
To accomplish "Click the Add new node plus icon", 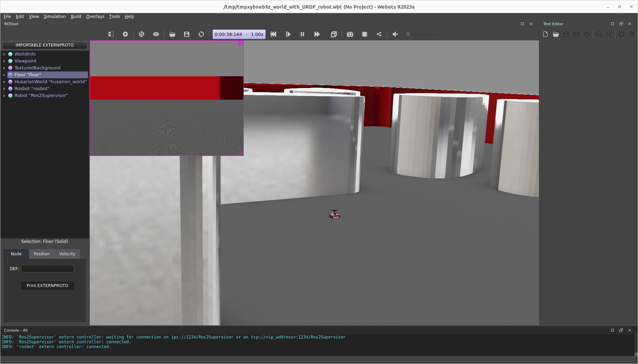I will click(125, 34).
